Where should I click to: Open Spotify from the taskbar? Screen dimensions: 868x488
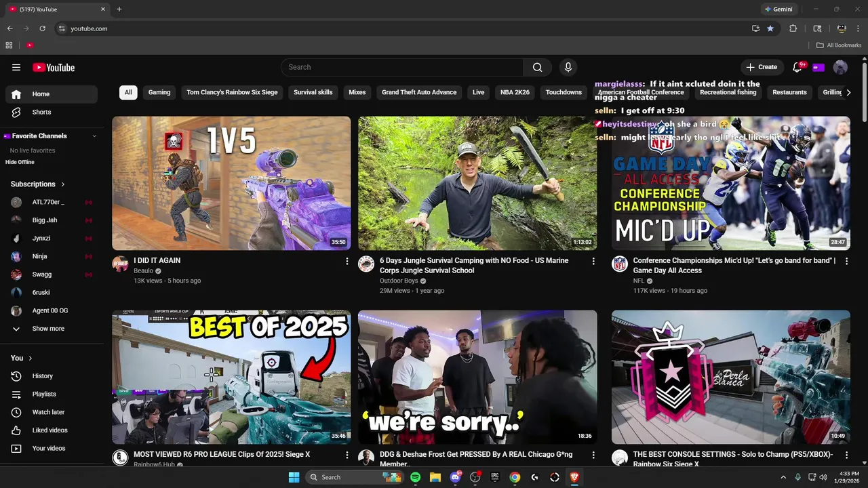coord(415,477)
